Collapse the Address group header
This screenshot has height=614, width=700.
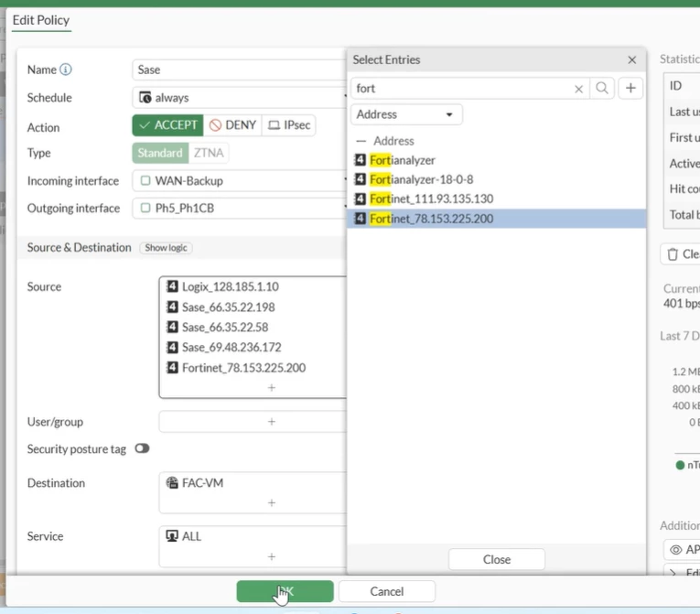tap(361, 141)
